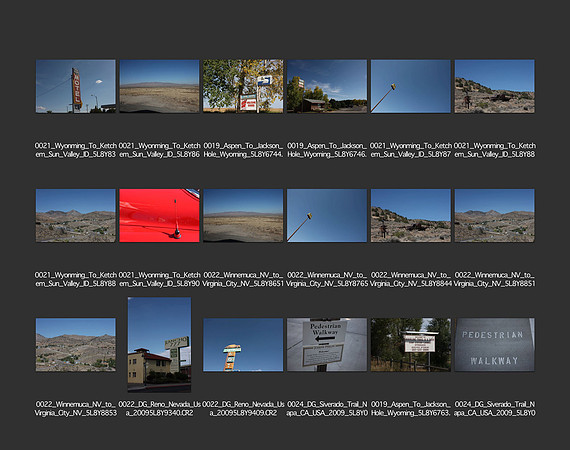Screen dimensions: 570x450
Task: Select the vertical Reno building thumbnail
Action: pos(160,345)
